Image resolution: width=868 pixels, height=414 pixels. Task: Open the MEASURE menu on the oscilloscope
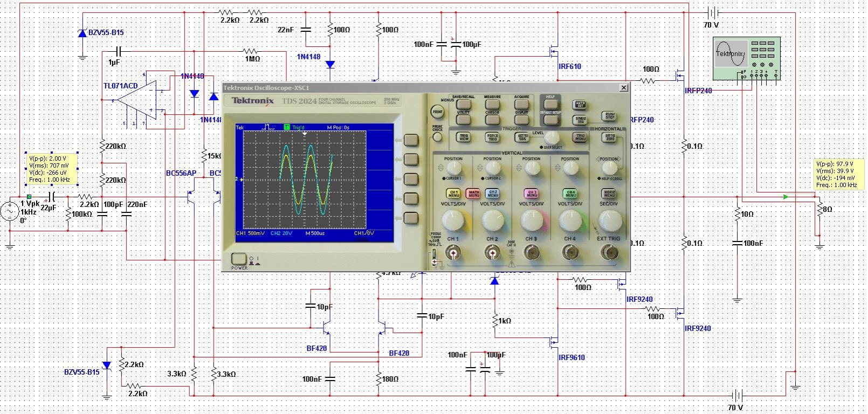click(x=492, y=104)
